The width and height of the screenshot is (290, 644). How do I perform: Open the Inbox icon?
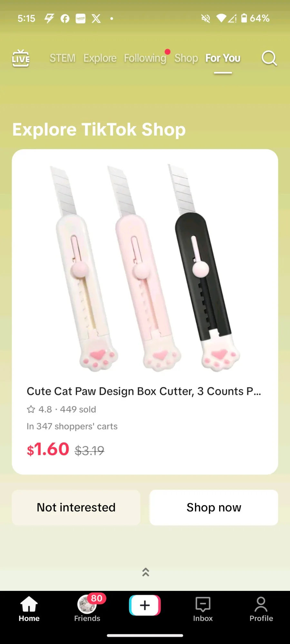click(203, 609)
